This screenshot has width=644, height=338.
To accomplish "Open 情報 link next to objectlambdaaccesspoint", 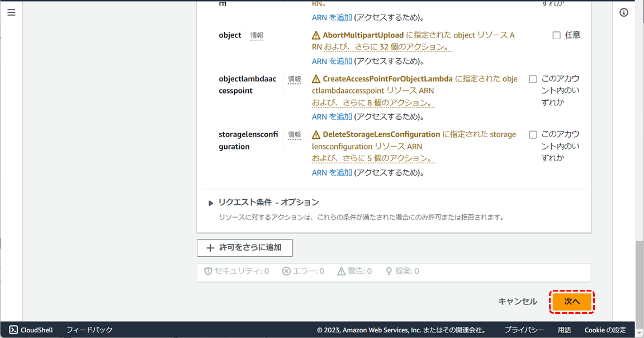I will coord(294,79).
